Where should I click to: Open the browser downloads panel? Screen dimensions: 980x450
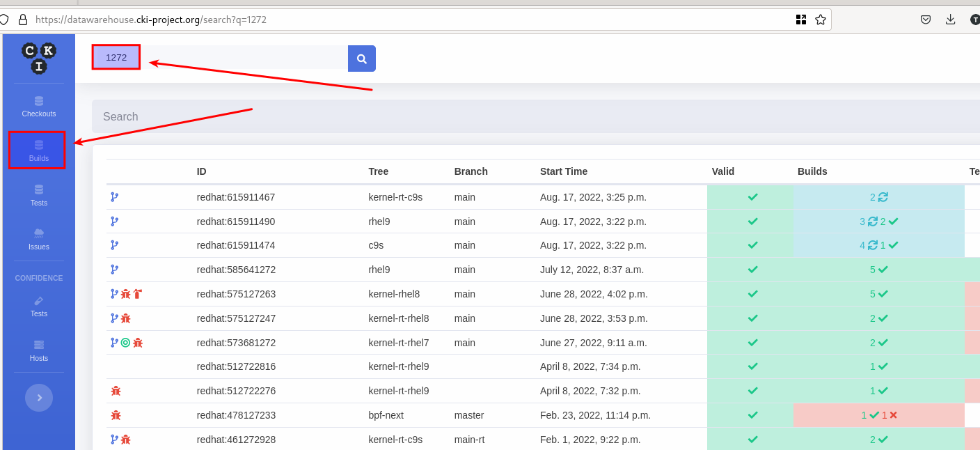click(950, 20)
